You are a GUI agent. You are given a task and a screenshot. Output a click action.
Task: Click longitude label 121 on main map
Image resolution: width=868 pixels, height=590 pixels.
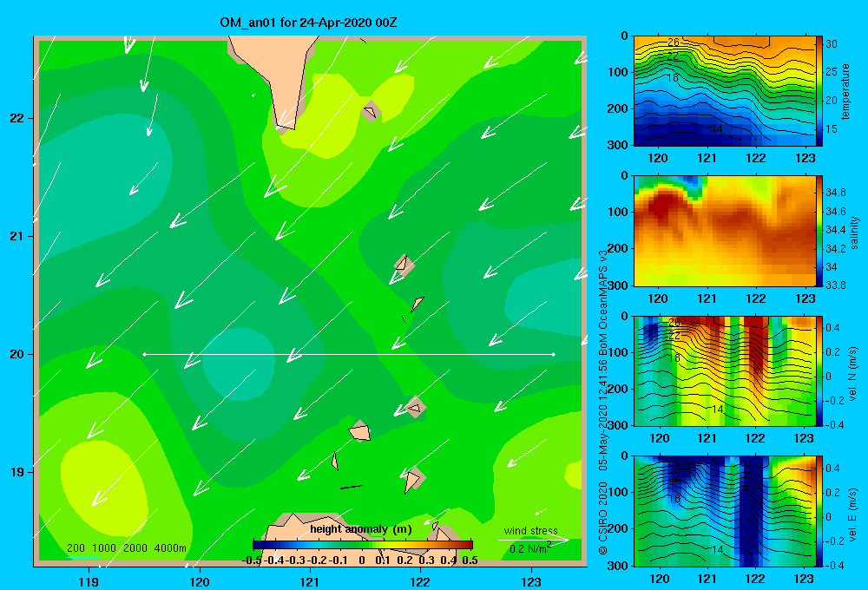310,581
